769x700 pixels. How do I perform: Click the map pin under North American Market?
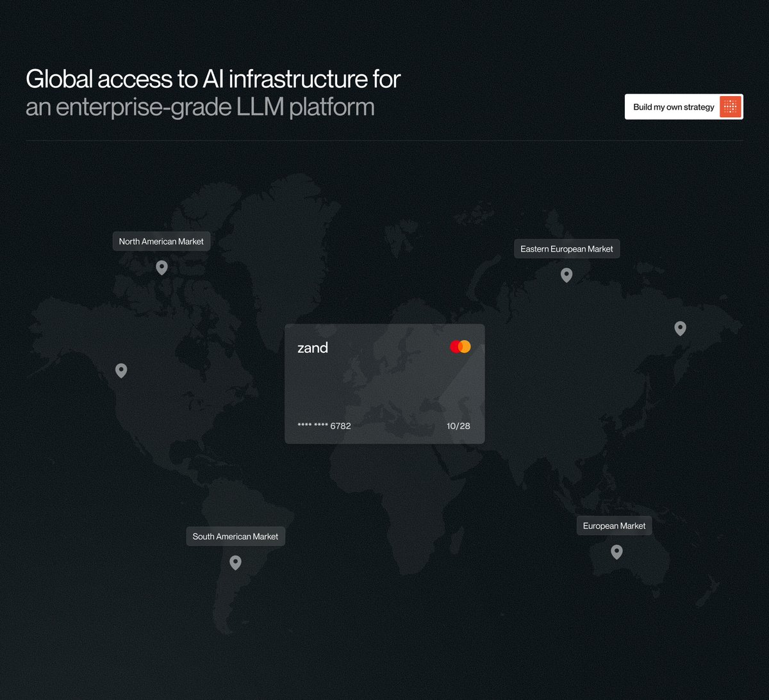click(x=162, y=267)
